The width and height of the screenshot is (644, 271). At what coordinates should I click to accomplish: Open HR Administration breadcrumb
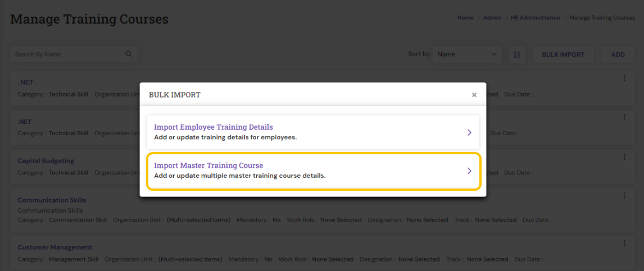click(x=535, y=17)
